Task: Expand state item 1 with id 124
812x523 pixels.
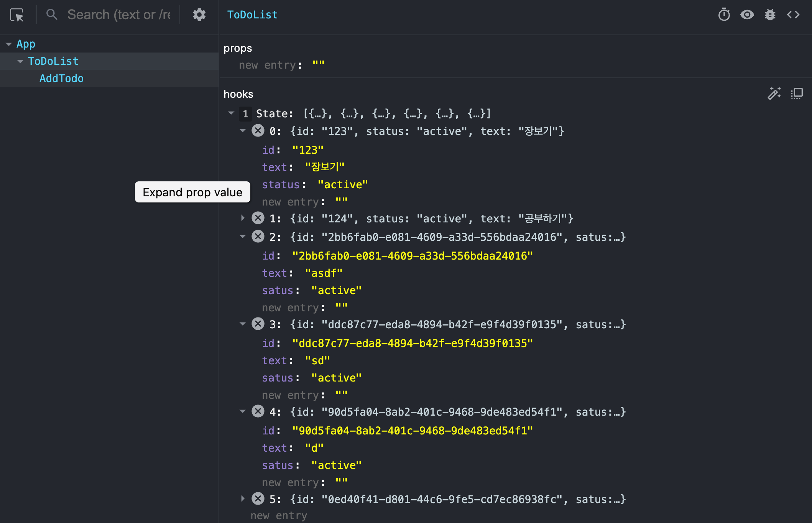Action: [x=243, y=218]
